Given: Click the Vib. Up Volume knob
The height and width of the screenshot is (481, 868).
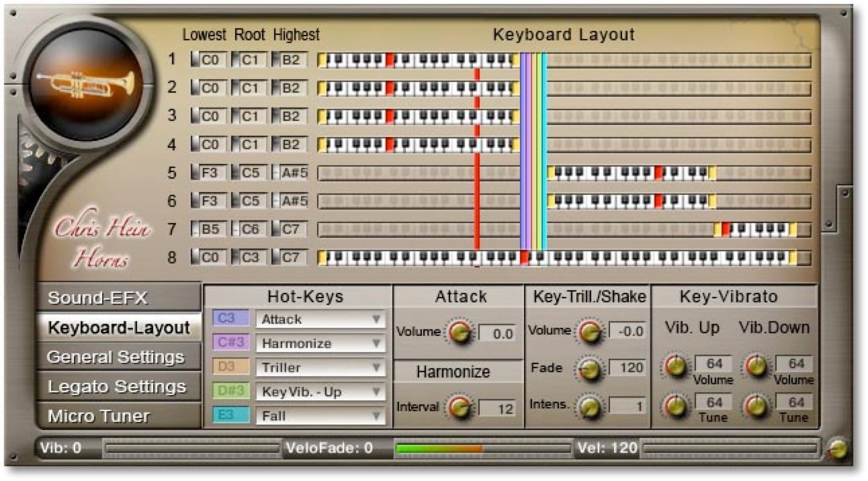Looking at the screenshot, I should coord(675,366).
